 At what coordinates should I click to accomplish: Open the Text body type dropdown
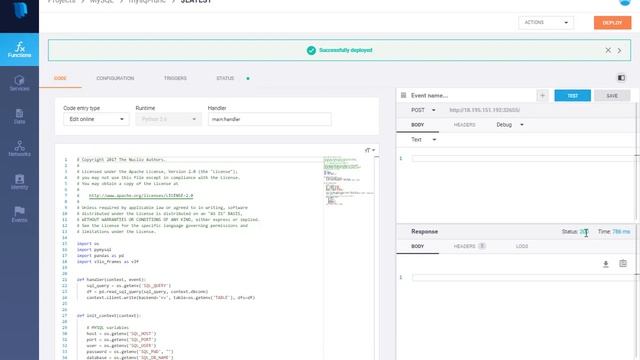[x=424, y=140]
